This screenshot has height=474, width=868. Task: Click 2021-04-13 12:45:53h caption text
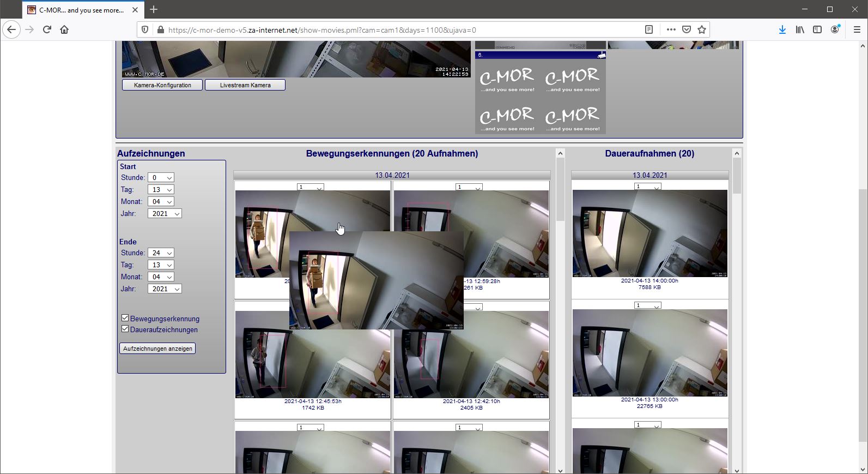(313, 401)
